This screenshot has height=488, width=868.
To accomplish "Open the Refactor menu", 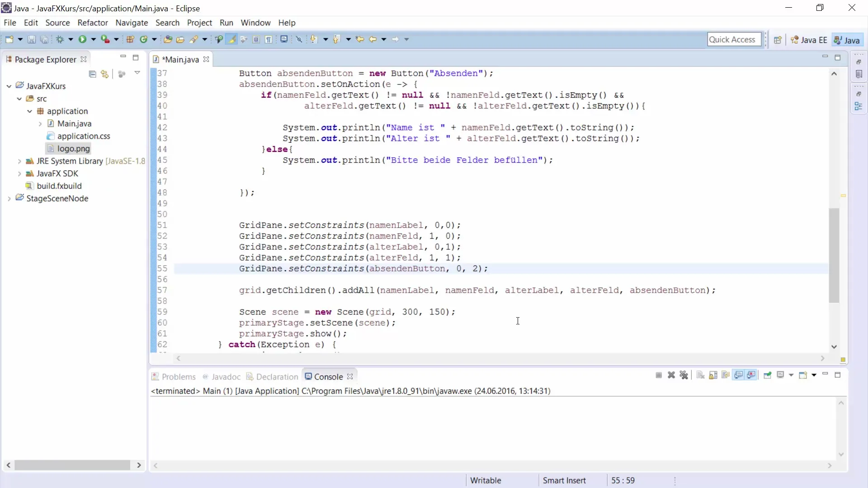I will tap(93, 23).
